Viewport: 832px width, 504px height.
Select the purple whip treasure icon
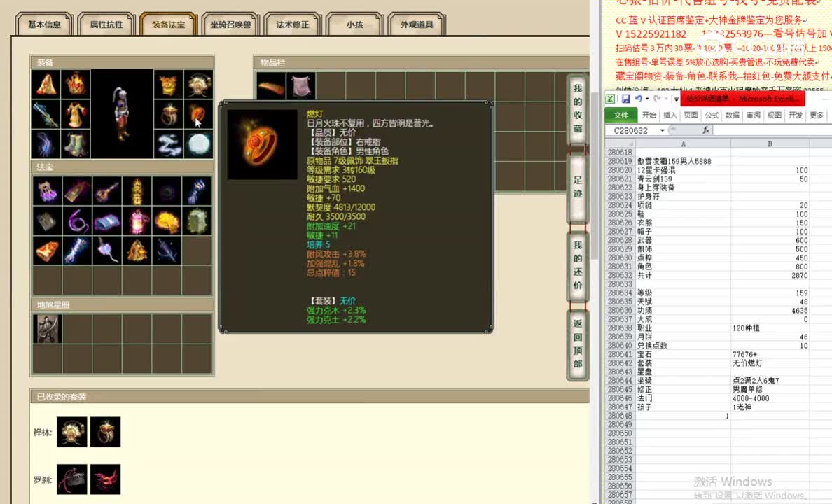tap(78, 220)
